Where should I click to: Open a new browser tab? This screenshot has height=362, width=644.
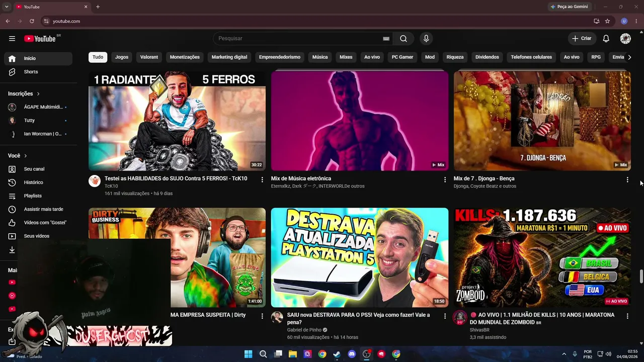click(x=98, y=7)
